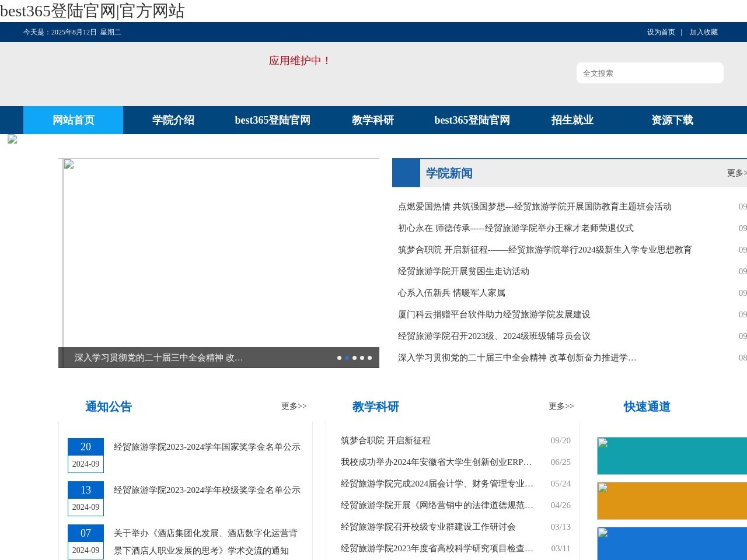
Task: Click the broken image placeholder near top left
Action: [x=12, y=139]
